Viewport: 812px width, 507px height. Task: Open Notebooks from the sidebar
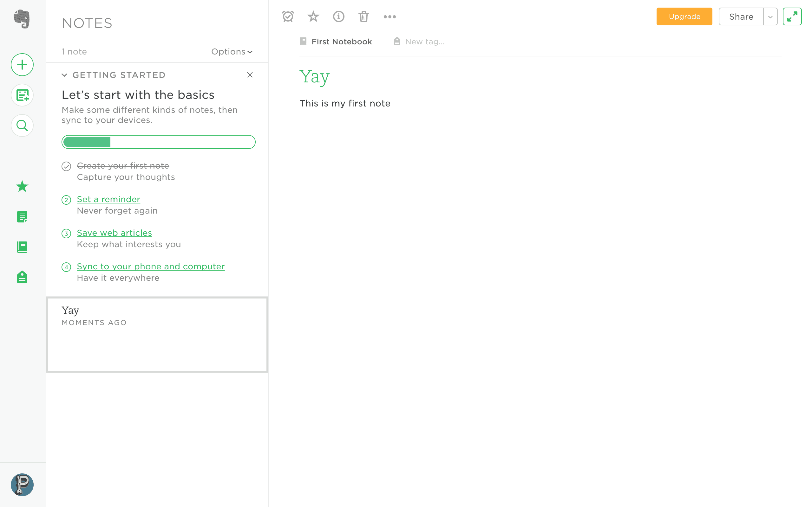tap(22, 247)
